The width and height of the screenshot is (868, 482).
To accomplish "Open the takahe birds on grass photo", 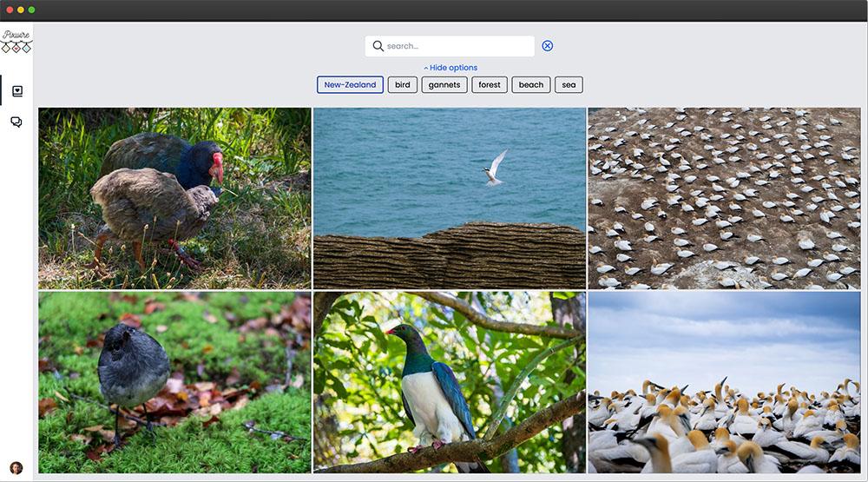I will 174,198.
